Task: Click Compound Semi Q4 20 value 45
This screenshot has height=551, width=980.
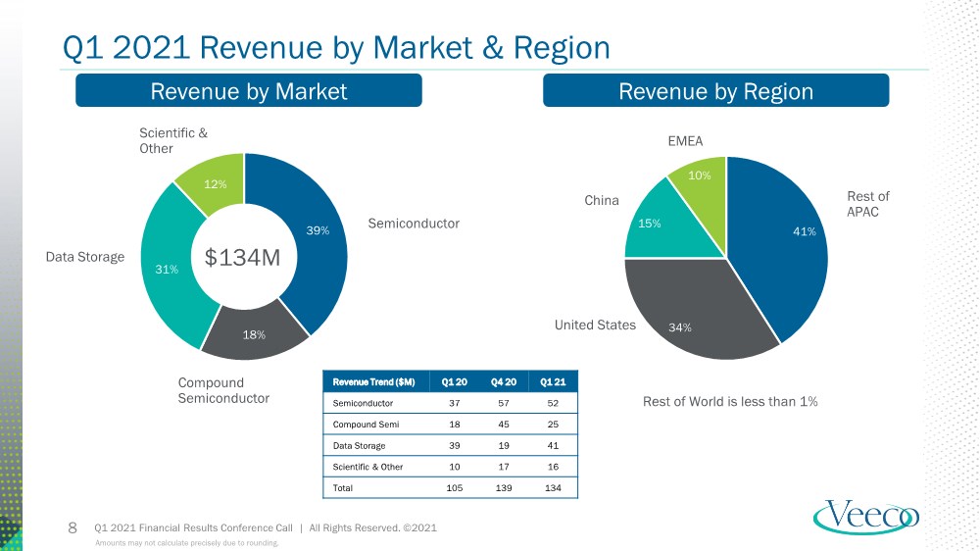Action: (x=503, y=425)
